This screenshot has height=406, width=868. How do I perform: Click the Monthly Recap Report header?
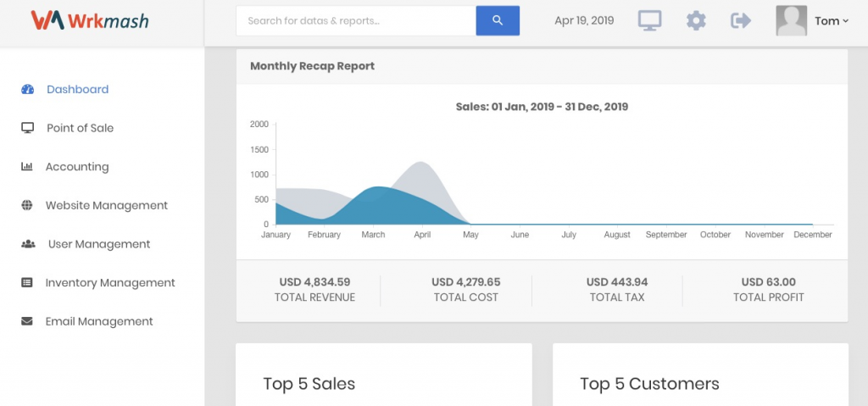312,66
